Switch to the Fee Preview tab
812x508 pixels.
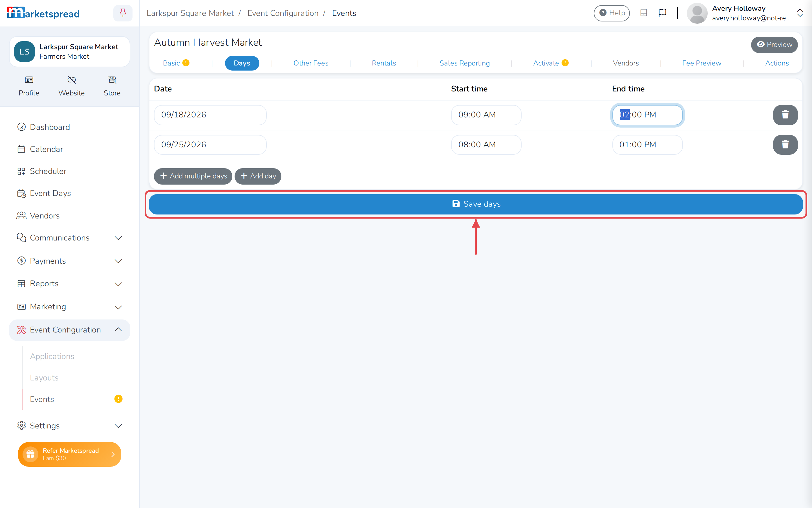coord(701,63)
